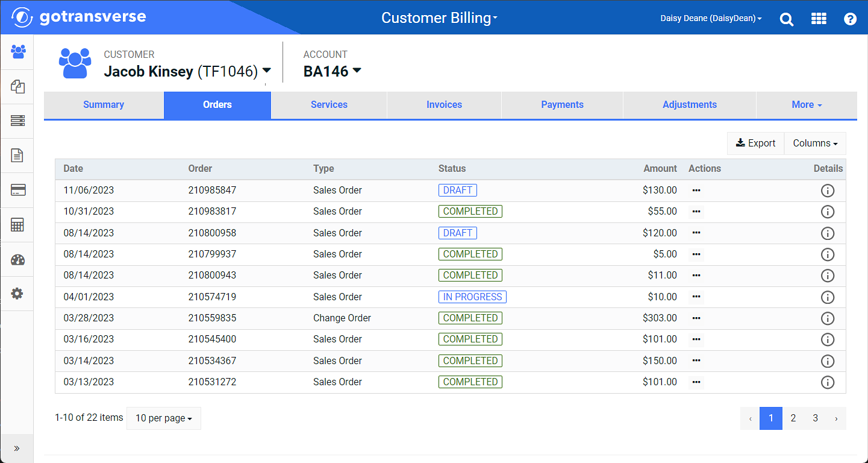Open the dashboard gauge sidebar icon
The height and width of the screenshot is (463, 868).
(x=18, y=260)
